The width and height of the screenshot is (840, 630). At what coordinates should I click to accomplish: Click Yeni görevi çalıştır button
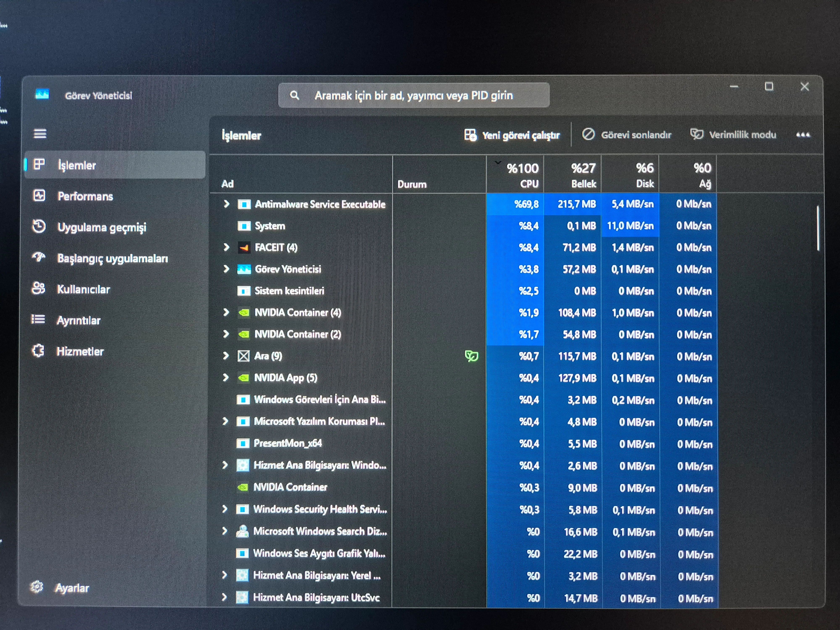coord(512,135)
